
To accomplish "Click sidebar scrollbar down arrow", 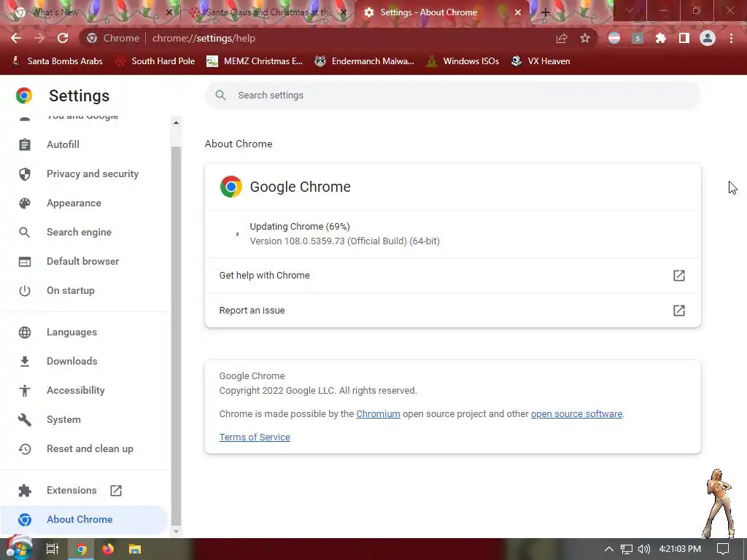I will pyautogui.click(x=176, y=532).
